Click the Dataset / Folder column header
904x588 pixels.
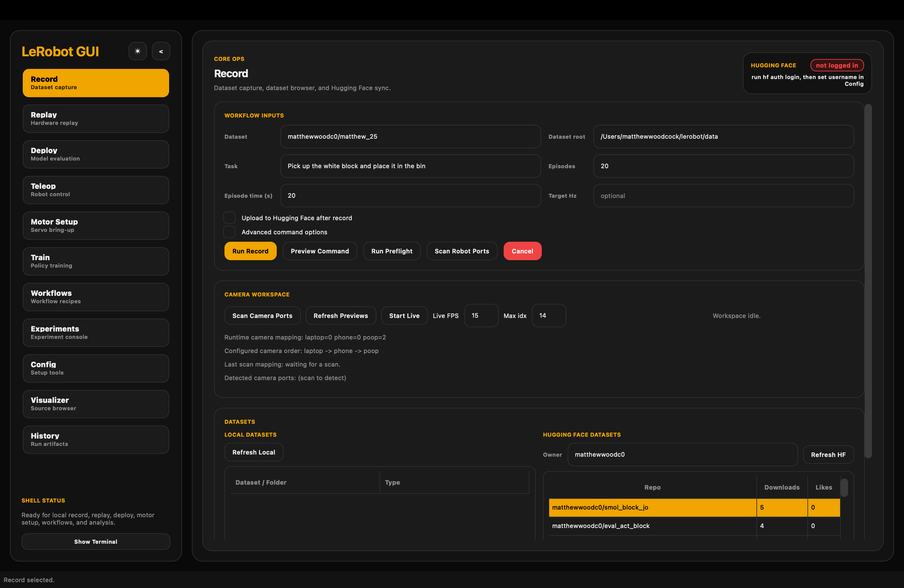pos(305,483)
